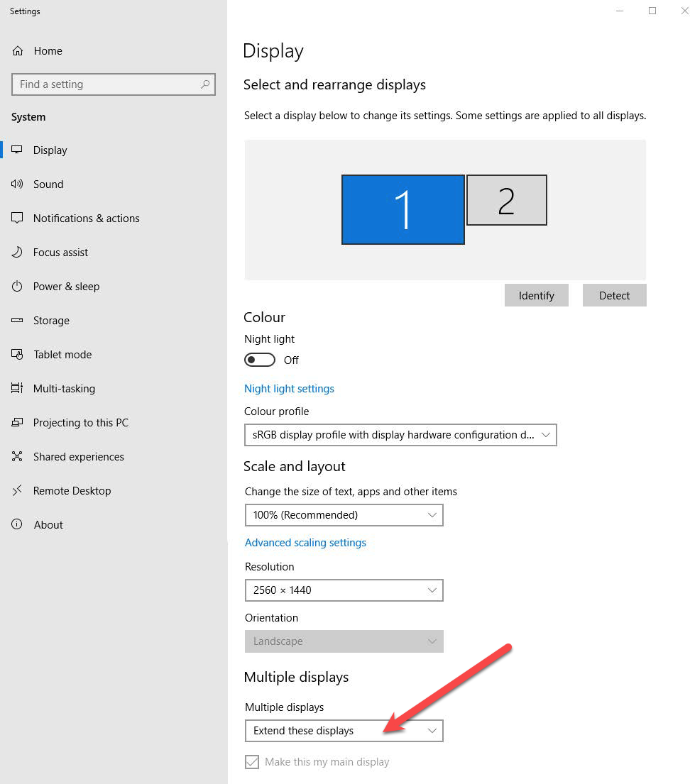Image resolution: width=690 pixels, height=784 pixels.
Task: Expand the Resolution dropdown
Action: point(344,590)
